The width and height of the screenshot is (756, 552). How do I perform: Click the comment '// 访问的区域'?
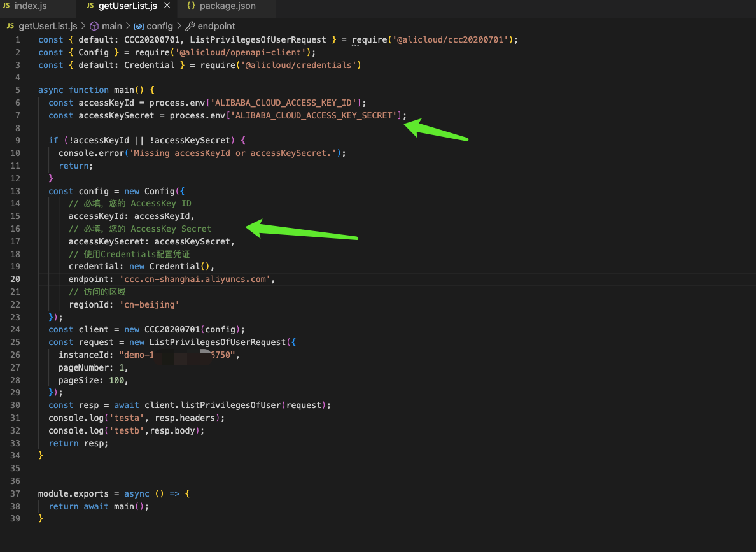(x=97, y=292)
